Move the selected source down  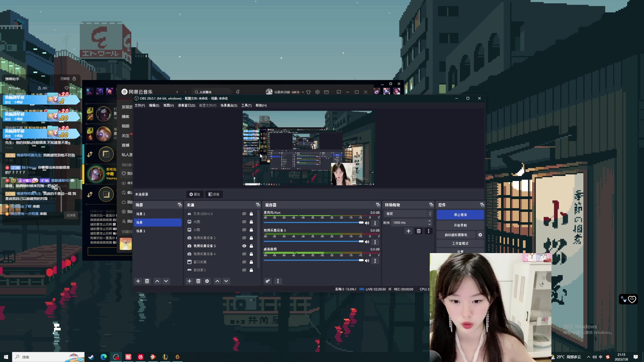(226, 281)
